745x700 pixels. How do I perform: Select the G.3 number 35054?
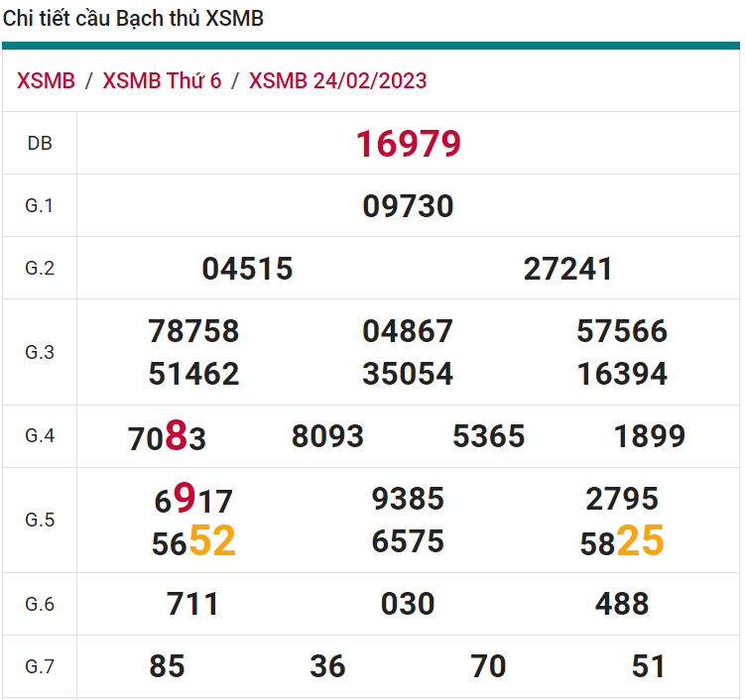tap(408, 374)
